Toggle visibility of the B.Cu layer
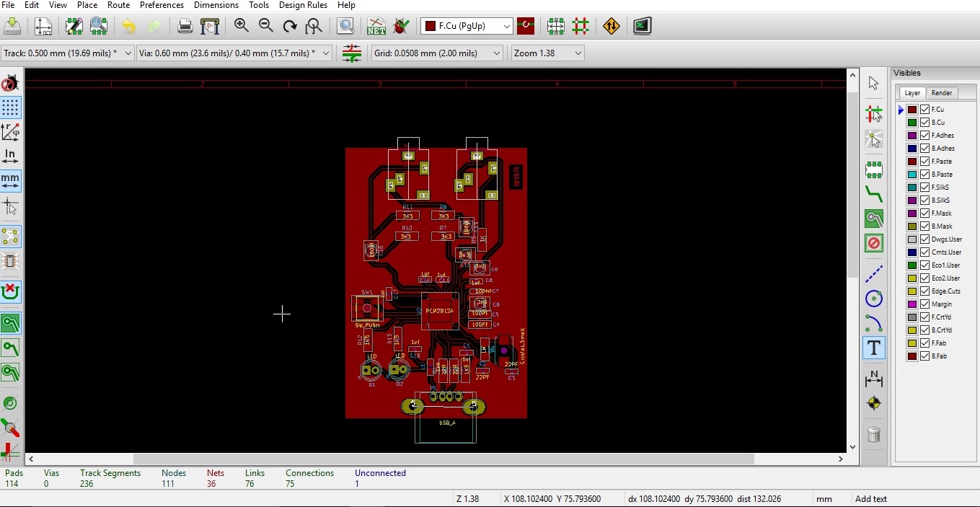980x507 pixels. click(924, 122)
